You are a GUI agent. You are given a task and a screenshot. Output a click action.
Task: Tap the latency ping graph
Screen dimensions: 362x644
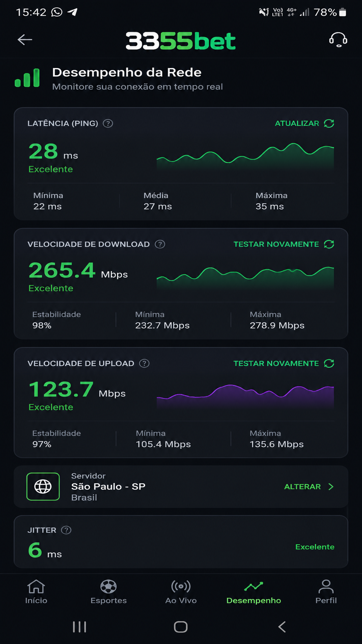point(245,156)
